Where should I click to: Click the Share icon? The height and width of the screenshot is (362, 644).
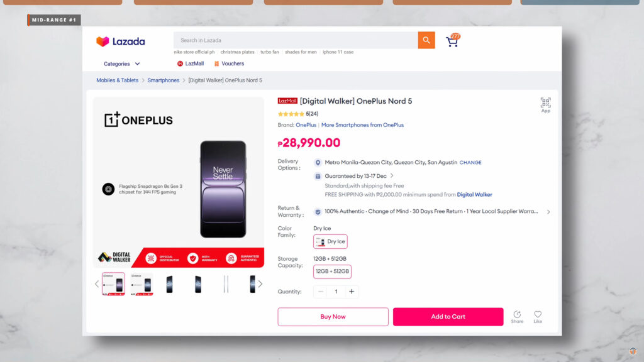point(517,315)
